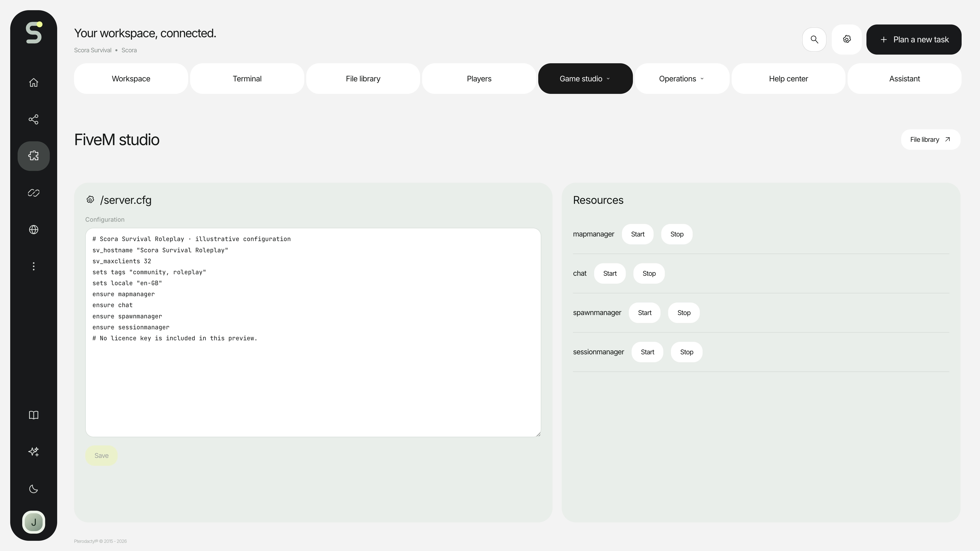Click Plan a new task
Viewport: 980px width, 551px height.
tap(914, 40)
